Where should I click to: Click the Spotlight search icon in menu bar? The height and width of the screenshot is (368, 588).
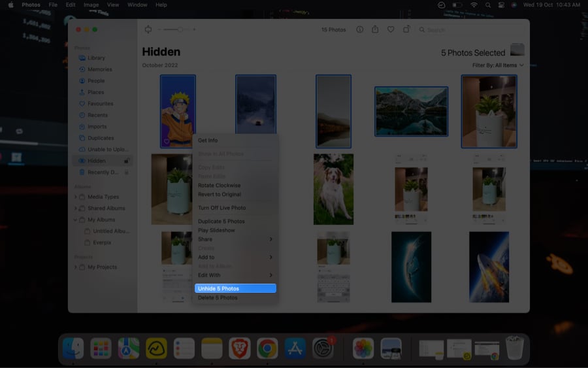[488, 5]
